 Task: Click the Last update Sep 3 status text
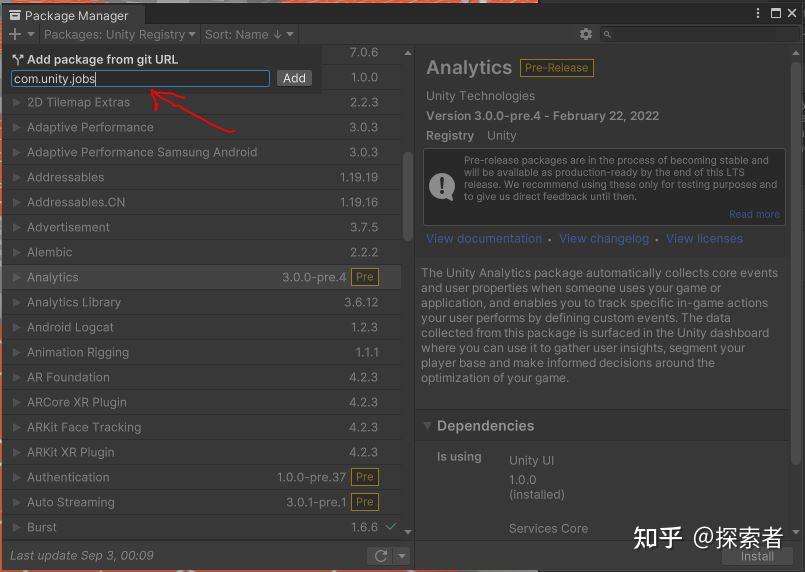82,556
